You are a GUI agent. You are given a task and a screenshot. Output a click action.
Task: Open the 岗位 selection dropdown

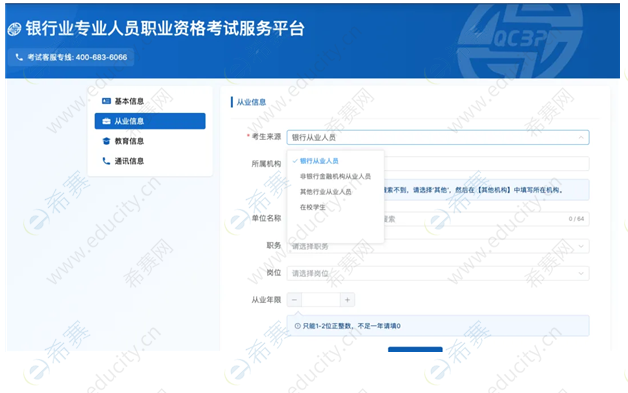tap(438, 273)
